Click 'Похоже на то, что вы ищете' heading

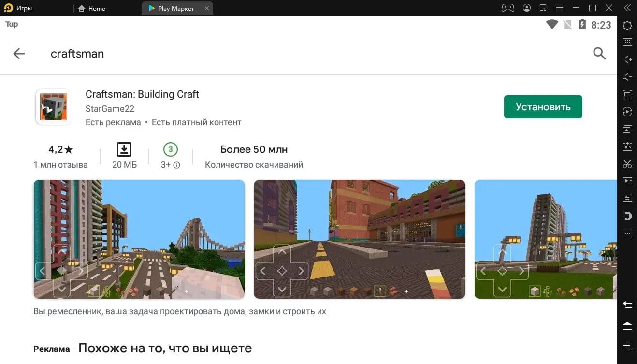click(x=165, y=348)
